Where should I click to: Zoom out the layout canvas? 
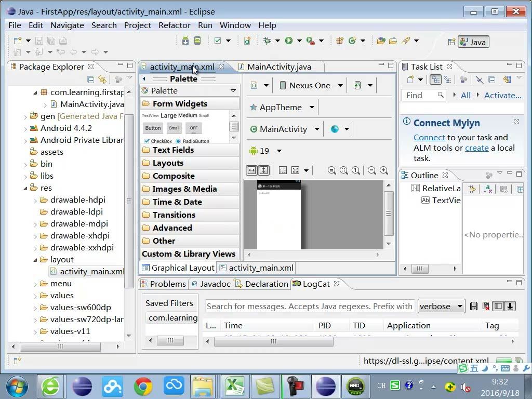tap(372, 170)
